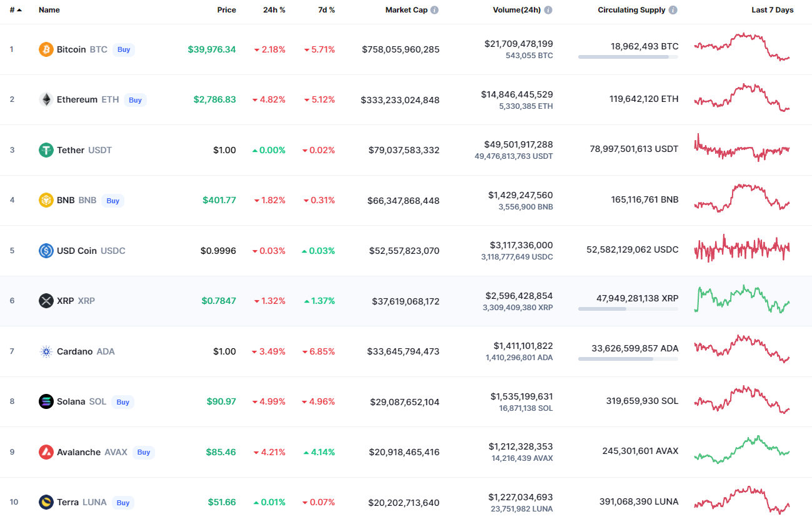Click Bitcoin's circulating supply progress bar

click(628, 57)
